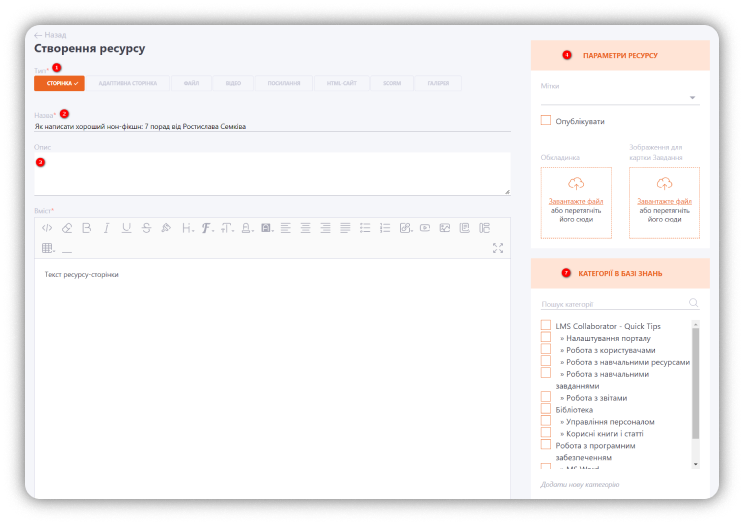
Task: Toggle bold formatting in the editor toolbar
Action: [x=86, y=228]
